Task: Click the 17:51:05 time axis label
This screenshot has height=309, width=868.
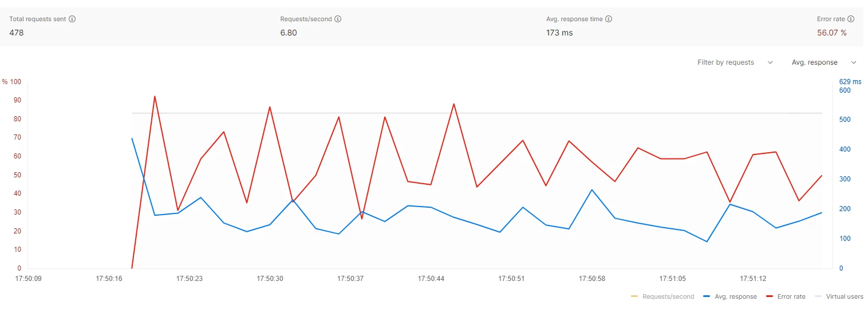Action: tap(673, 279)
